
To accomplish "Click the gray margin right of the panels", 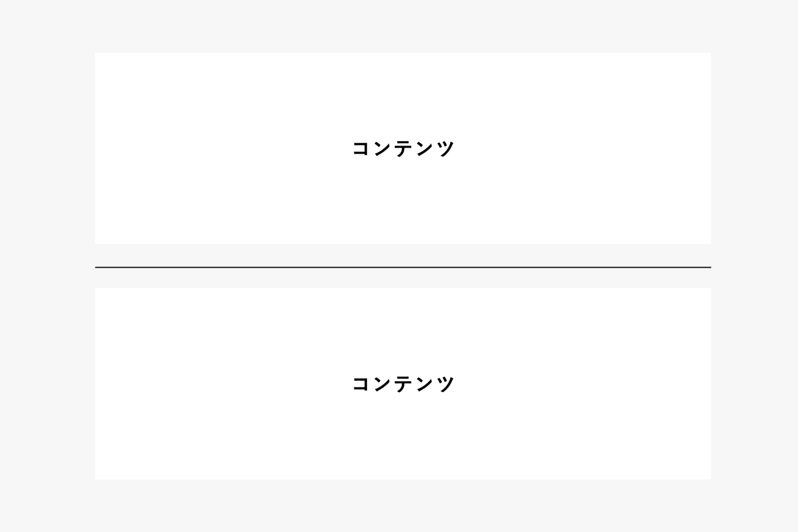I will click(x=754, y=266).
